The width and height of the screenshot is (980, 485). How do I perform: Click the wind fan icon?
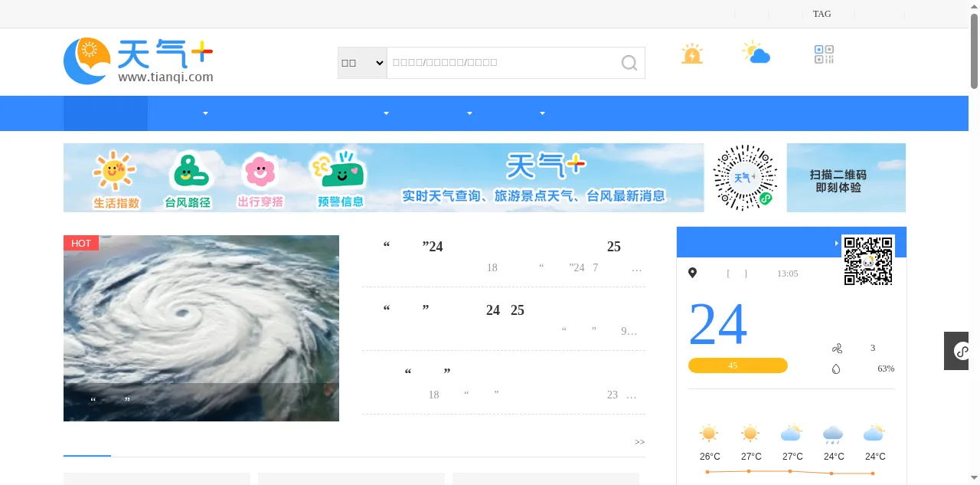click(x=836, y=349)
